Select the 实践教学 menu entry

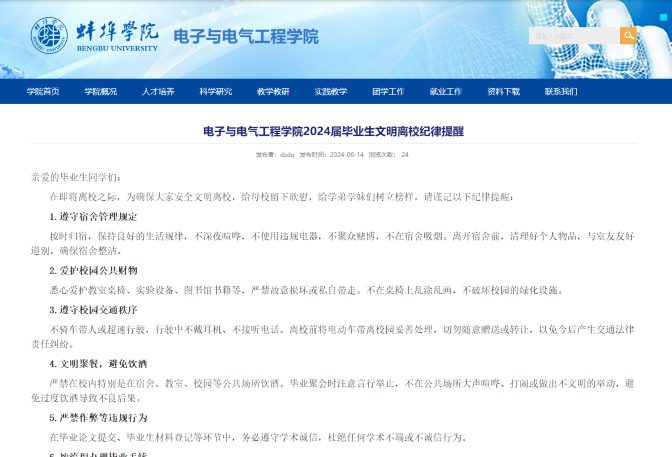coord(331,91)
